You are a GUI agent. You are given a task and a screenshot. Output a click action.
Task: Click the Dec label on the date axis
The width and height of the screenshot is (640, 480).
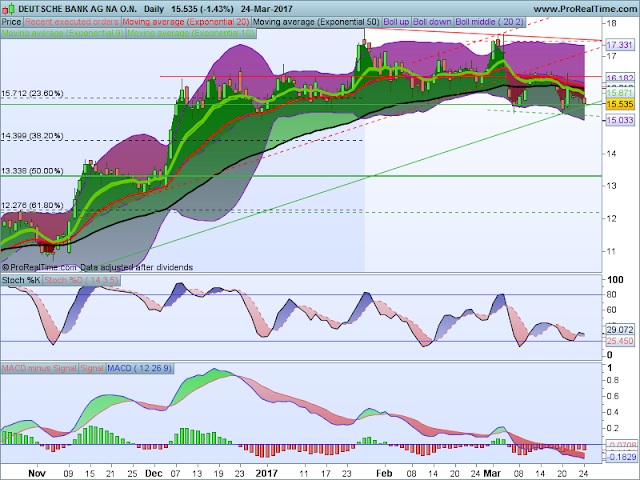click(154, 473)
